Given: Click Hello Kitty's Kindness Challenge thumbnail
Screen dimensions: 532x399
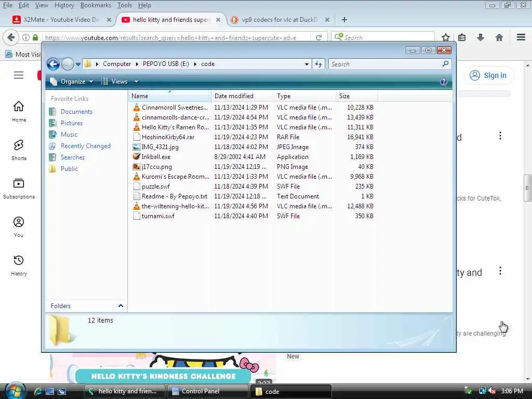Looking at the screenshot, I should click(163, 369).
